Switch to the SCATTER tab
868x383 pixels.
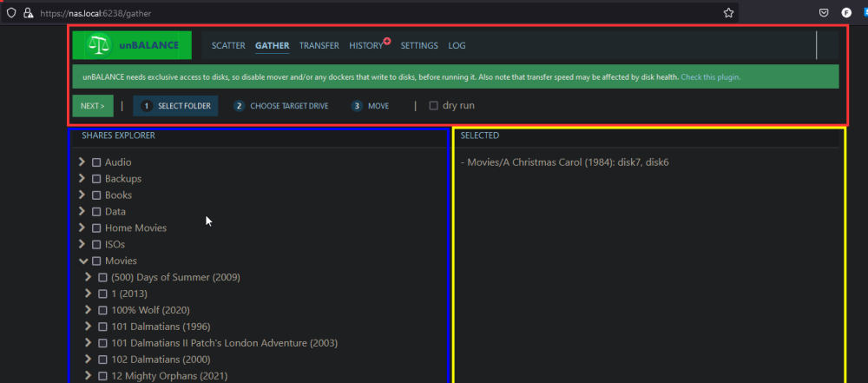(228, 45)
